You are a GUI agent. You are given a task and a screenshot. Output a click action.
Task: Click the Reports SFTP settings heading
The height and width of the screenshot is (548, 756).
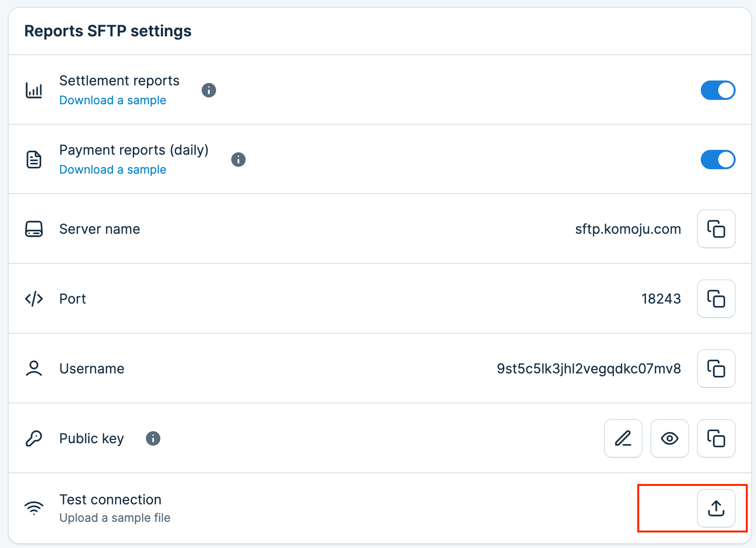(x=108, y=31)
